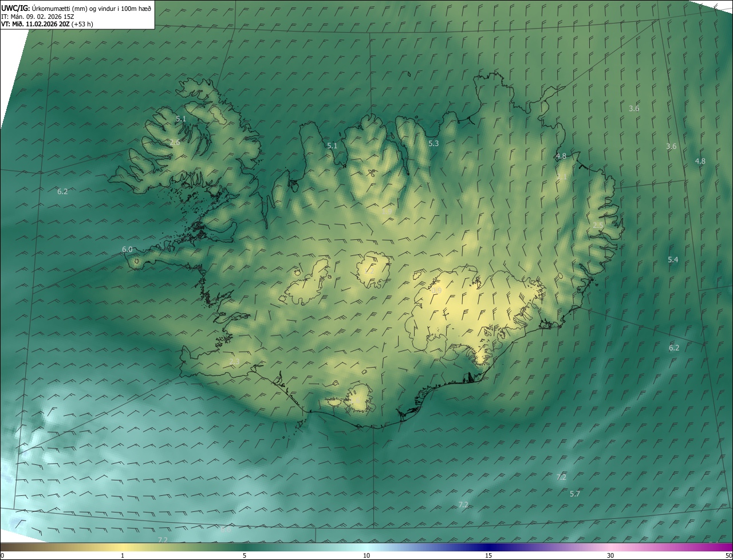Click the 15 tick on the color scale
The height and width of the screenshot is (560, 733).
488,555
